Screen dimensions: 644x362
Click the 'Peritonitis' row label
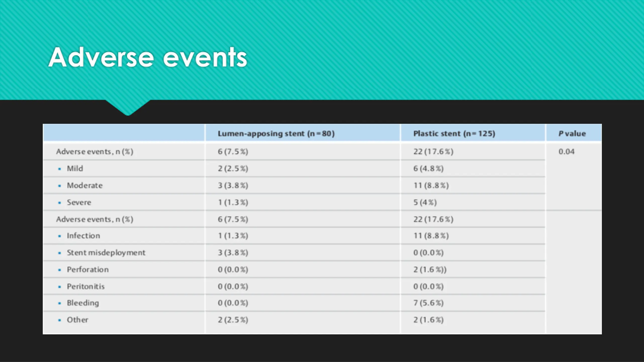tap(86, 286)
